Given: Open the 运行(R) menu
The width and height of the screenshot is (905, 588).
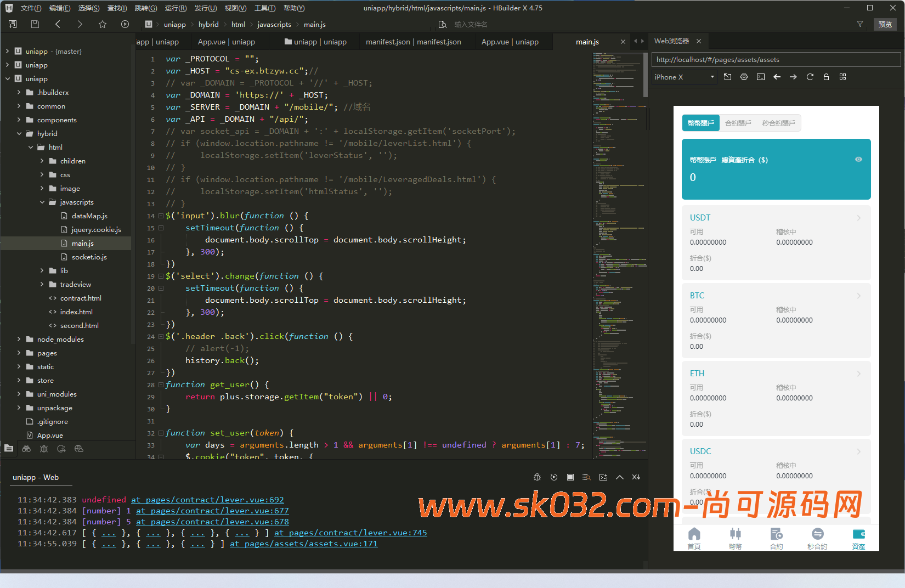Looking at the screenshot, I should point(176,8).
